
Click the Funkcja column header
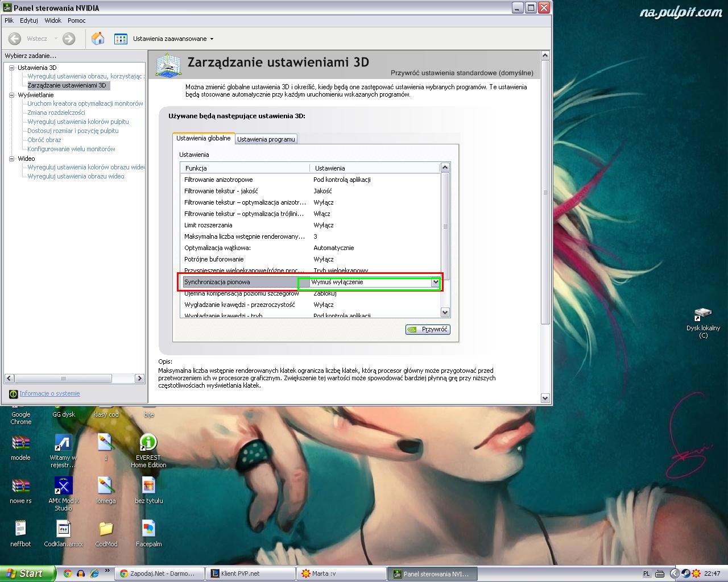[x=245, y=168]
